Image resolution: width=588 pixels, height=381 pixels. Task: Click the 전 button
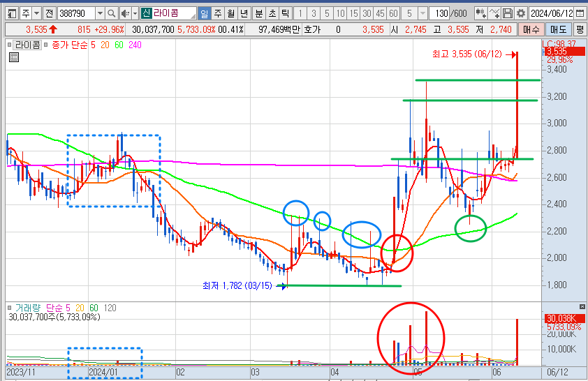click(49, 14)
